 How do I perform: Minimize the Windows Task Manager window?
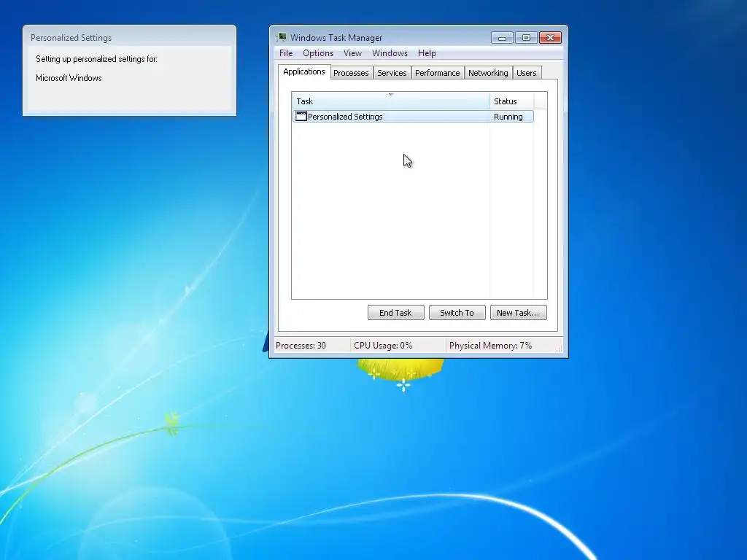tap(502, 38)
